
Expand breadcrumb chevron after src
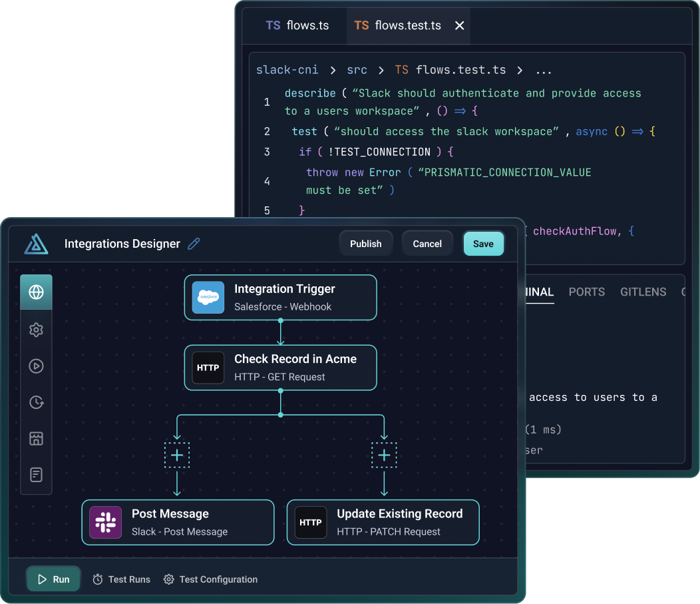(x=381, y=70)
